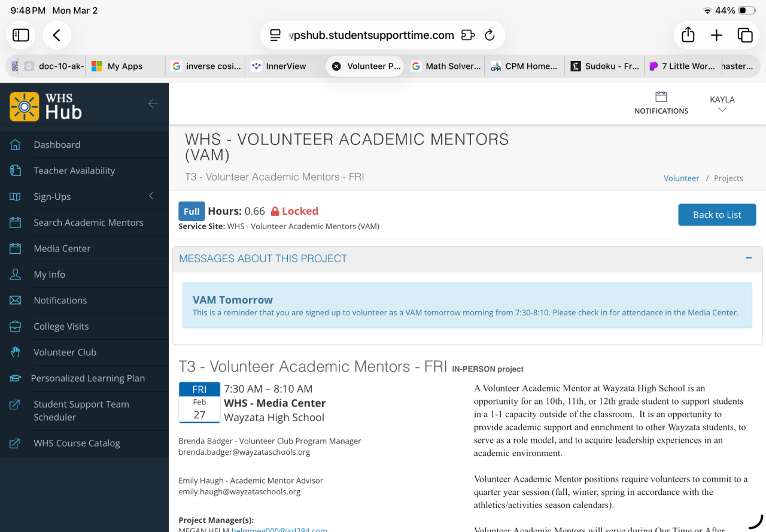Open the Search Academic Mentors calendar icon

pyautogui.click(x=16, y=223)
